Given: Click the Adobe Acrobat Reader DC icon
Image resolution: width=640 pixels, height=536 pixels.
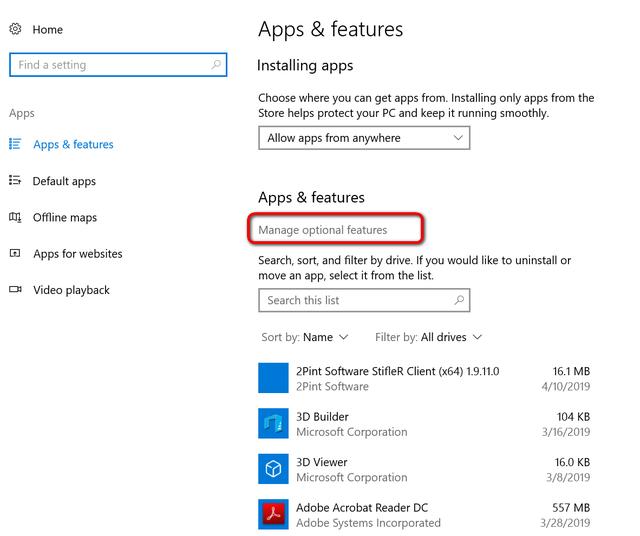Looking at the screenshot, I should 273,514.
